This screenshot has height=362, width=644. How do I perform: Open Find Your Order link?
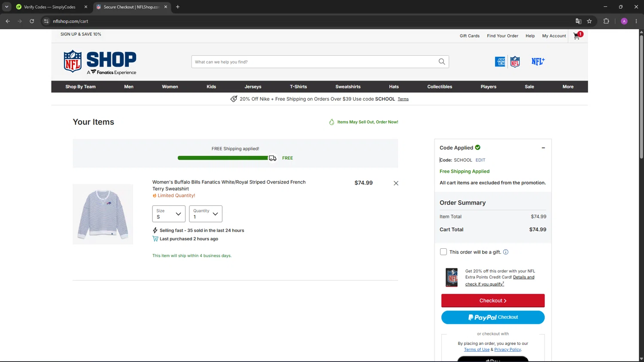coord(503,36)
